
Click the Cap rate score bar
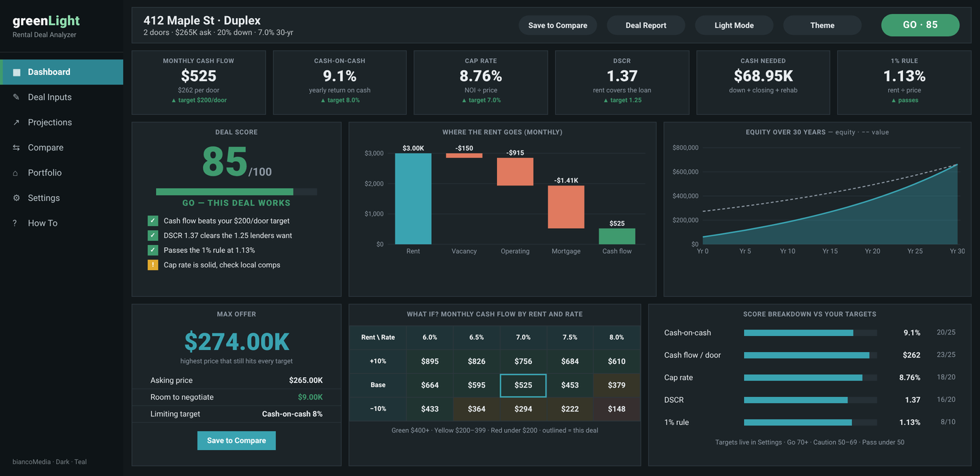[811, 377]
